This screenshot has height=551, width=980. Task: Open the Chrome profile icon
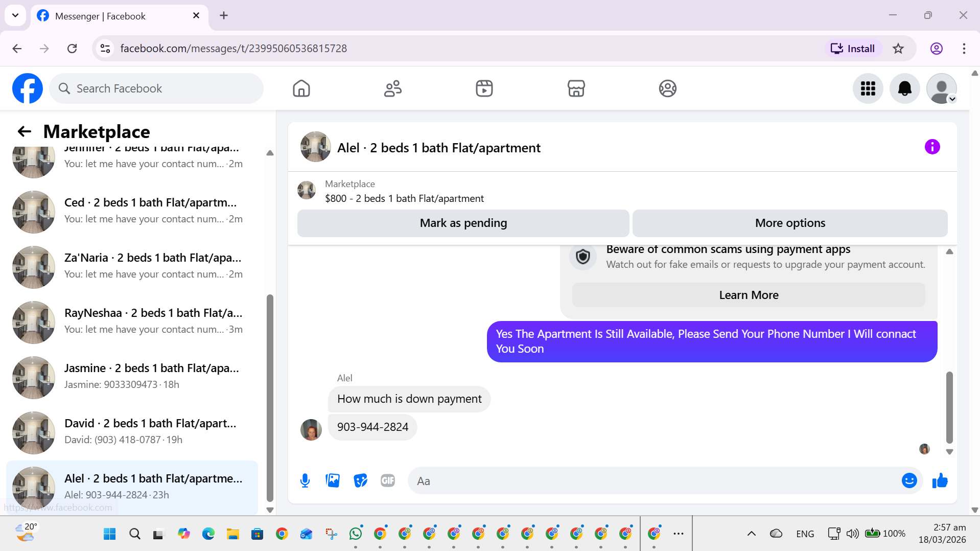[936, 49]
